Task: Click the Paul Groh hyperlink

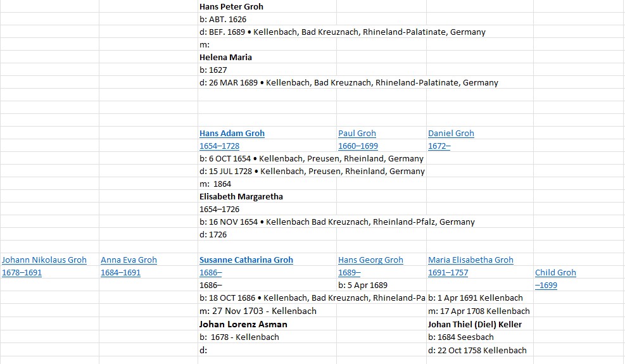Action: point(357,134)
